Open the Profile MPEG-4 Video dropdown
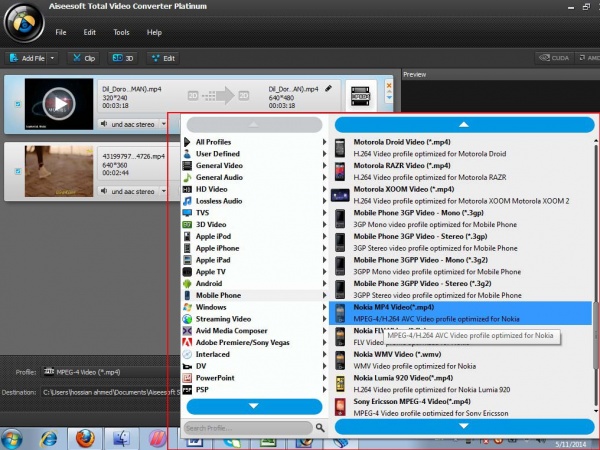 (108, 372)
